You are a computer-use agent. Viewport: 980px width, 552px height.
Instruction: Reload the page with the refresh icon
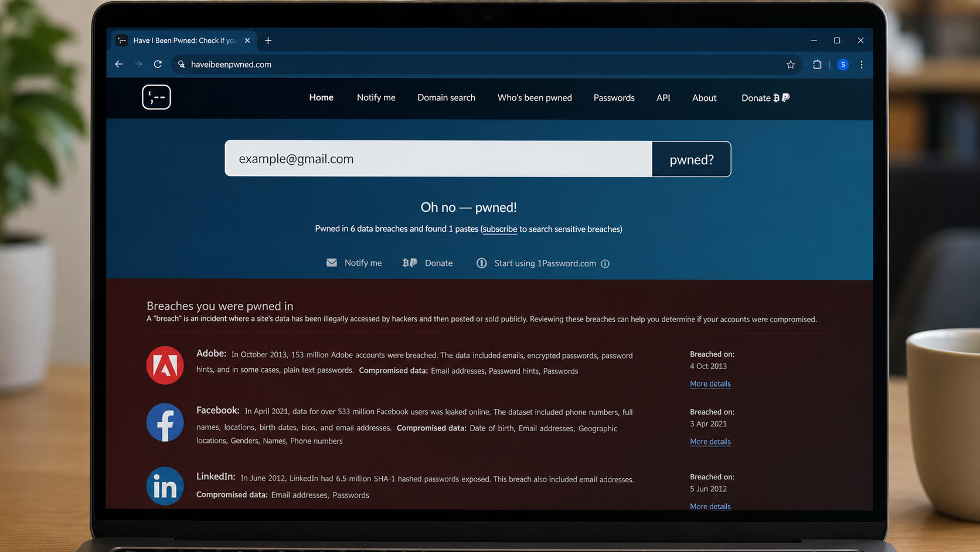pyautogui.click(x=158, y=65)
